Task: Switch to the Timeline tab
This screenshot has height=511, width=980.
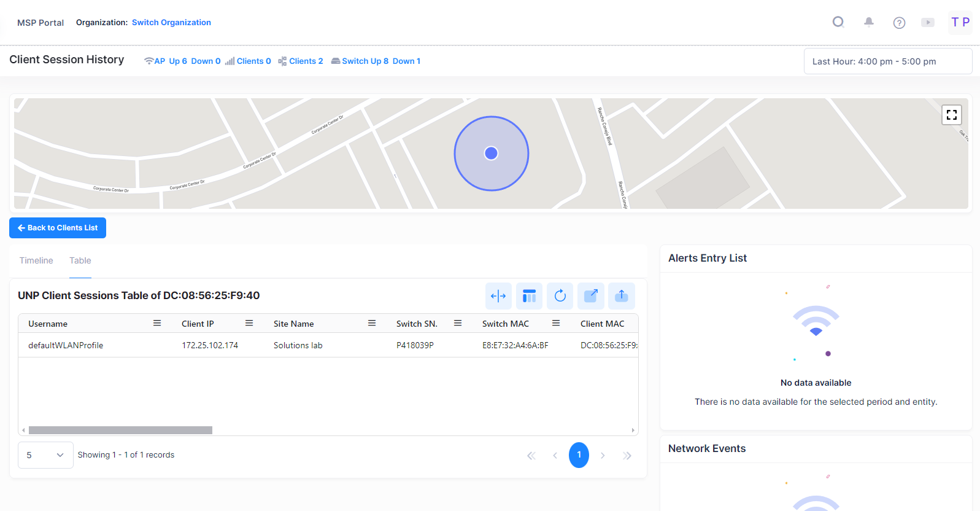Action: (x=36, y=260)
